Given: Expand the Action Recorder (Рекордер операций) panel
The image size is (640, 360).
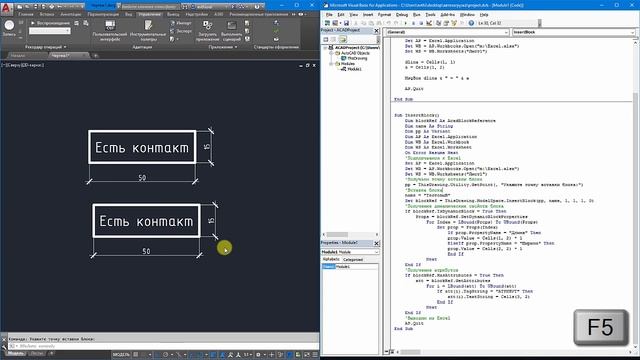Looking at the screenshot, I should pos(45,47).
